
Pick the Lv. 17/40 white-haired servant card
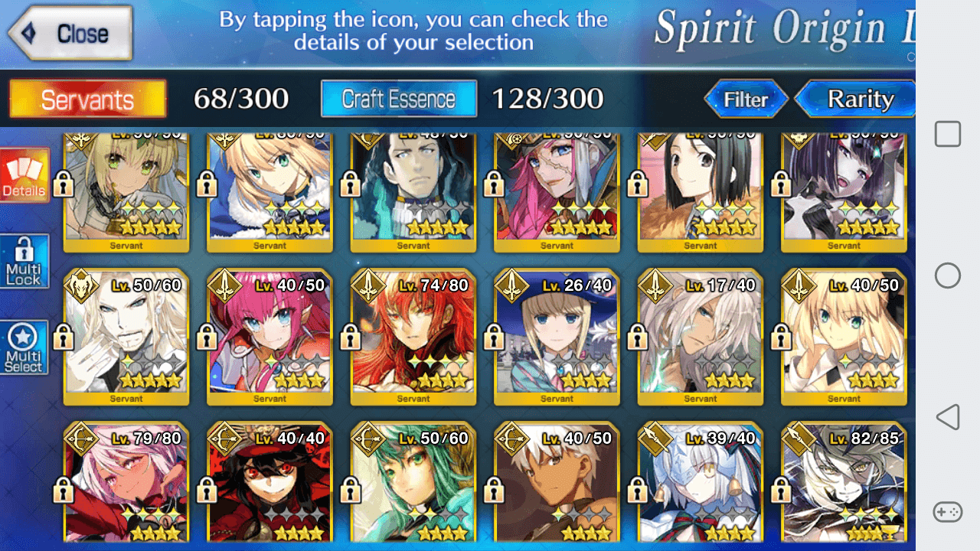click(x=701, y=337)
